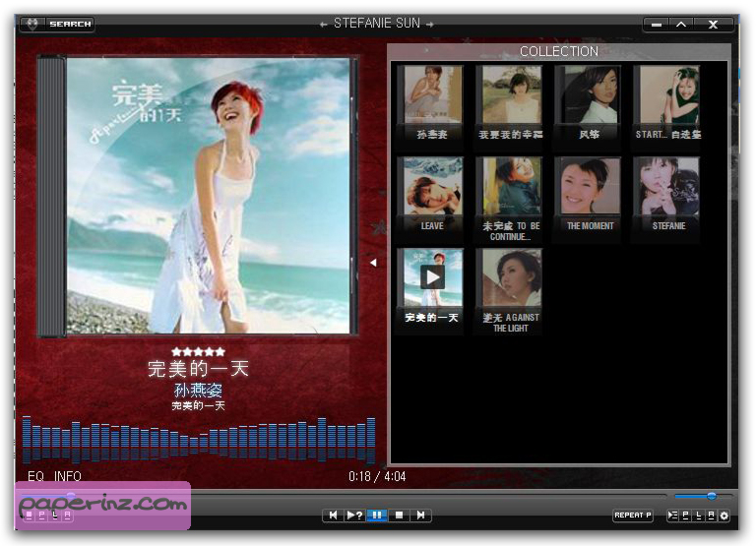This screenshot has height=546, width=756.
Task: Open the SEARCH box
Action: (x=71, y=24)
